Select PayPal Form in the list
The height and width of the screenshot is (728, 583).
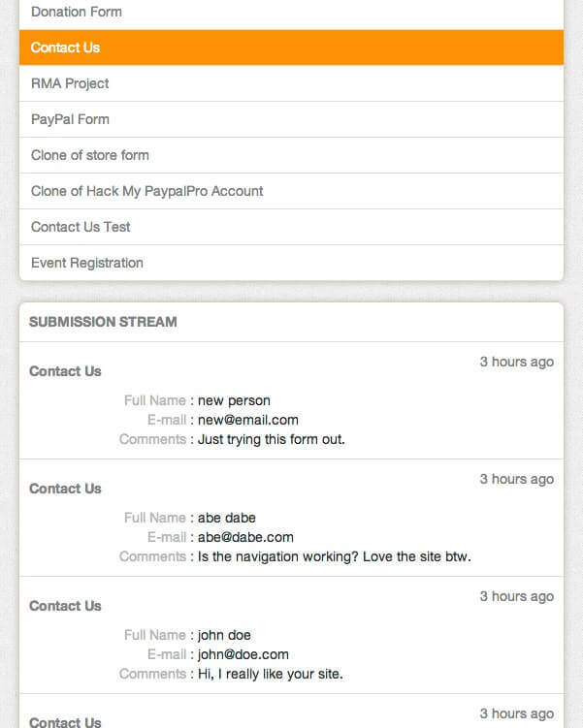70,119
